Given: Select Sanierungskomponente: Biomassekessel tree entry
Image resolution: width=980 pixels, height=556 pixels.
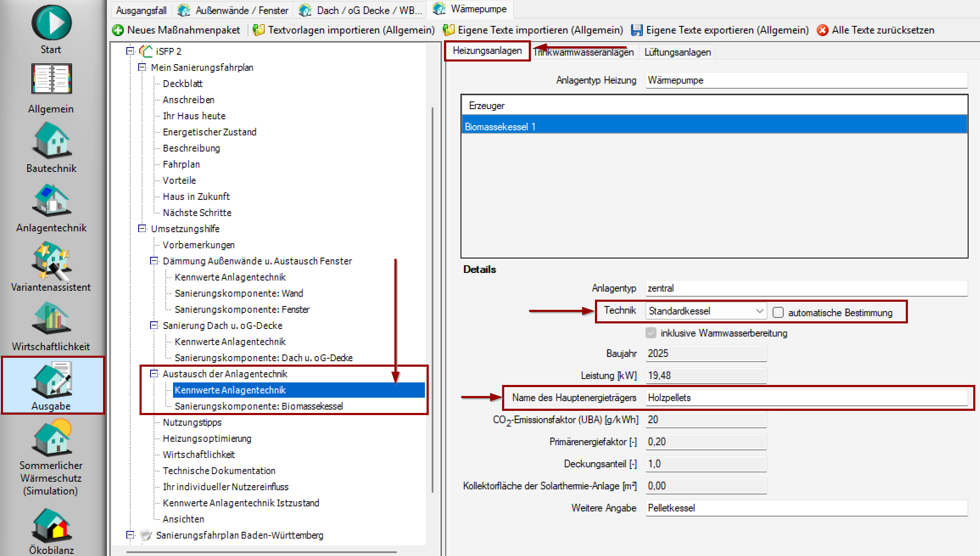Looking at the screenshot, I should click(259, 406).
